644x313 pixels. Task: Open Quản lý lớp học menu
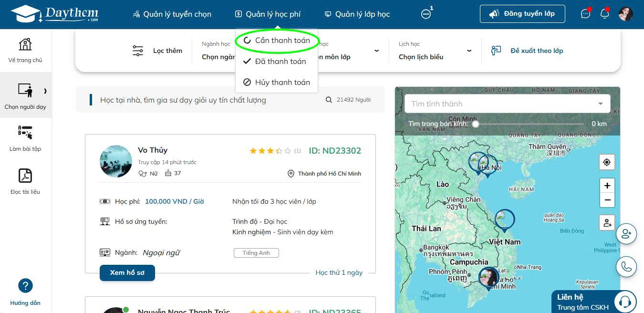point(357,14)
